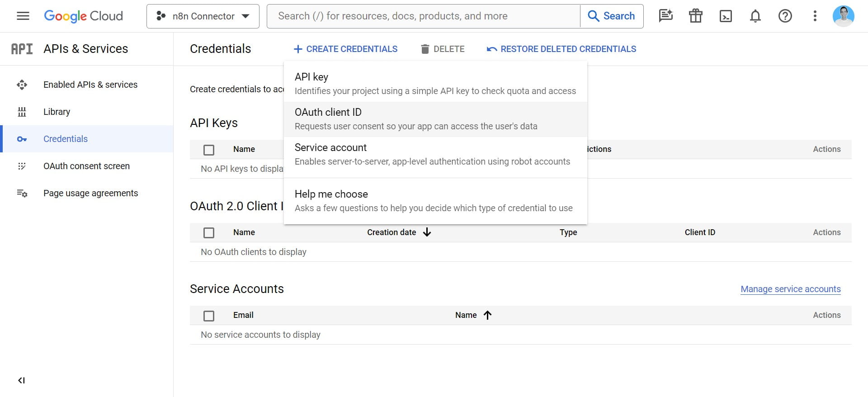
Task: Open the main navigation hamburger menu
Action: [23, 16]
